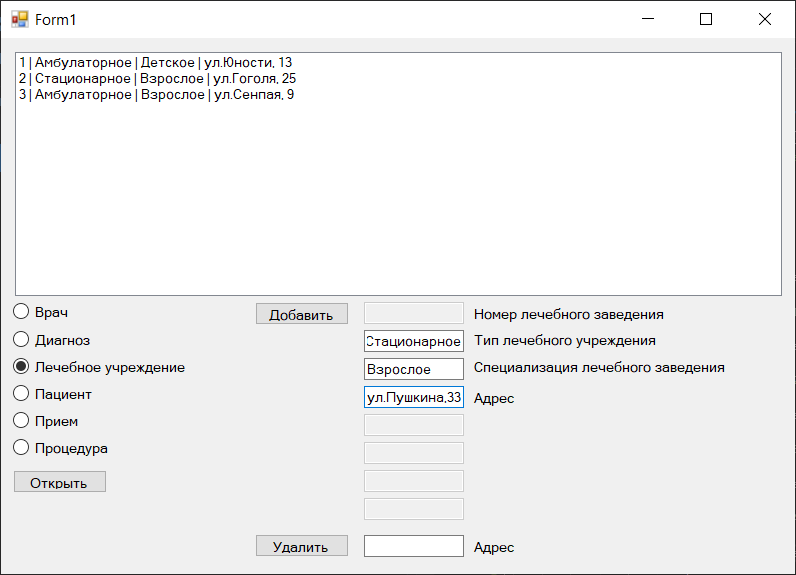Viewport: 796px width, 575px height.
Task: Click the empty Адрес field beside Удалить
Action: click(x=414, y=546)
